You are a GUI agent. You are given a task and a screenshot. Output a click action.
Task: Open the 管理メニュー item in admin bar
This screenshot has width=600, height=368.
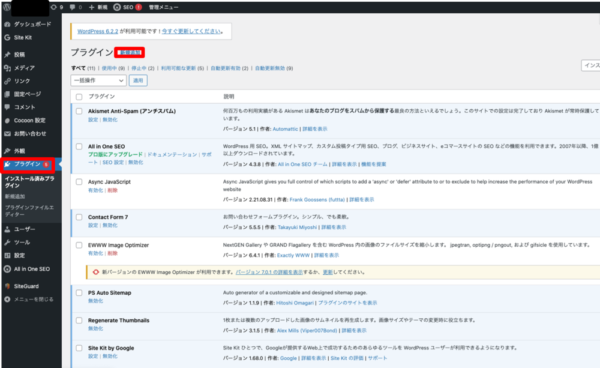[x=163, y=7]
